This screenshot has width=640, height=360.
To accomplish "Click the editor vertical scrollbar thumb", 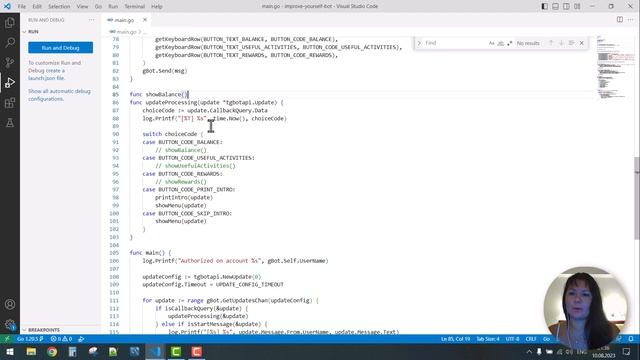I will tap(637, 198).
